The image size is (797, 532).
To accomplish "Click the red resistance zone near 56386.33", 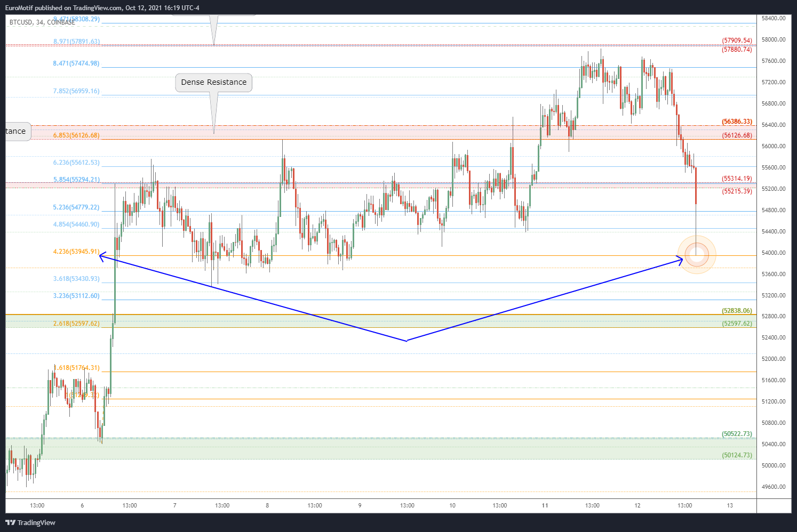I will pyautogui.click(x=381, y=132).
